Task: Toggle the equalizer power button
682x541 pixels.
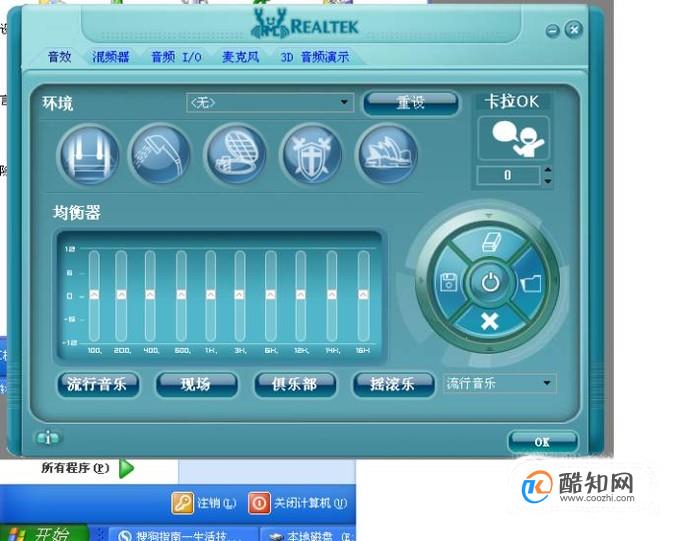Action: point(490,282)
